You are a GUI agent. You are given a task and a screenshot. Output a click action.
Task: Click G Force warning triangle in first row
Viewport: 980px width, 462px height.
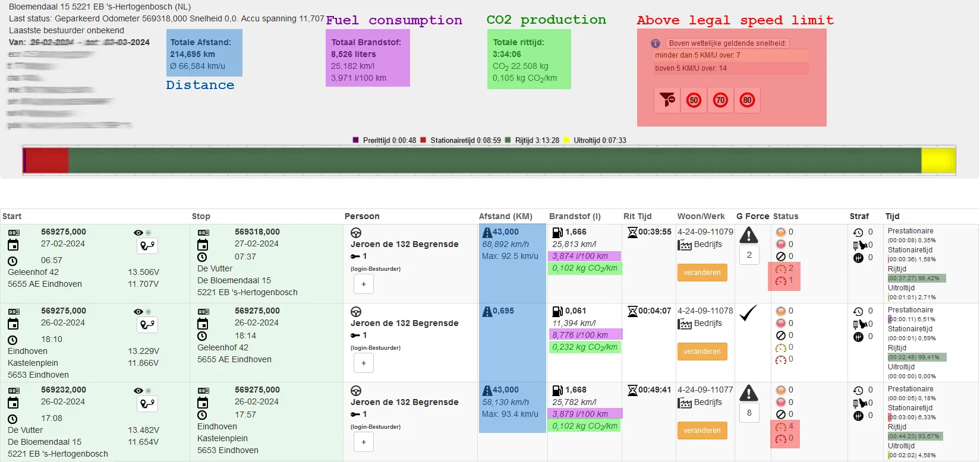749,236
